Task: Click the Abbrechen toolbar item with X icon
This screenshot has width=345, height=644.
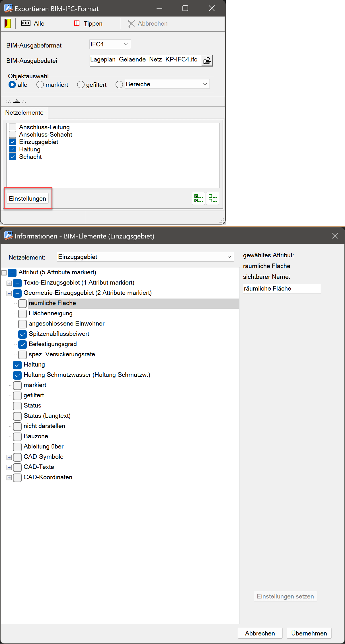Action: click(x=147, y=23)
